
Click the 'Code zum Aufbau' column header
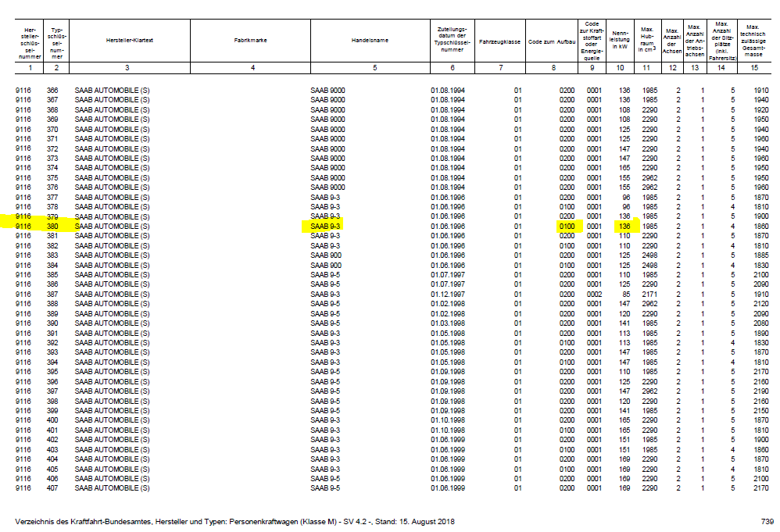(x=552, y=41)
